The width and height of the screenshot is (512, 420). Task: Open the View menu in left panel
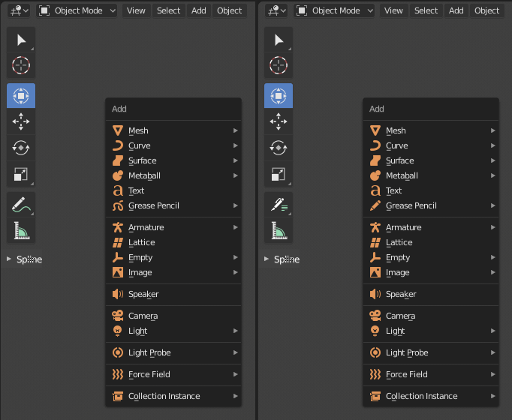(x=136, y=10)
